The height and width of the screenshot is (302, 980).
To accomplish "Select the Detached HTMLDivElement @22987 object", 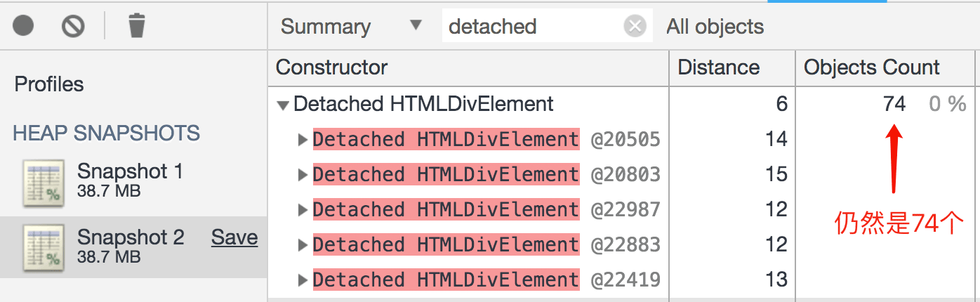I will pyautogui.click(x=446, y=209).
